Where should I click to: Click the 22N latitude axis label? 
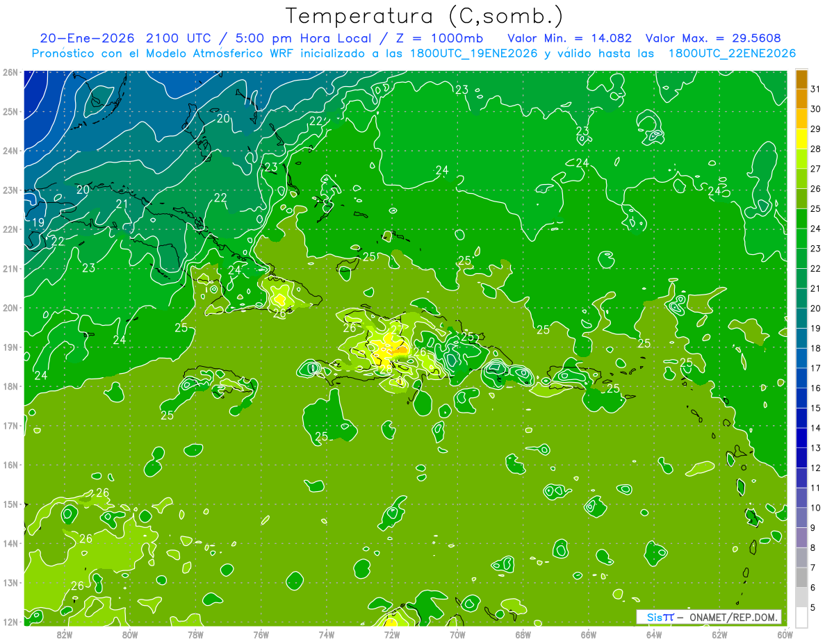[10, 229]
